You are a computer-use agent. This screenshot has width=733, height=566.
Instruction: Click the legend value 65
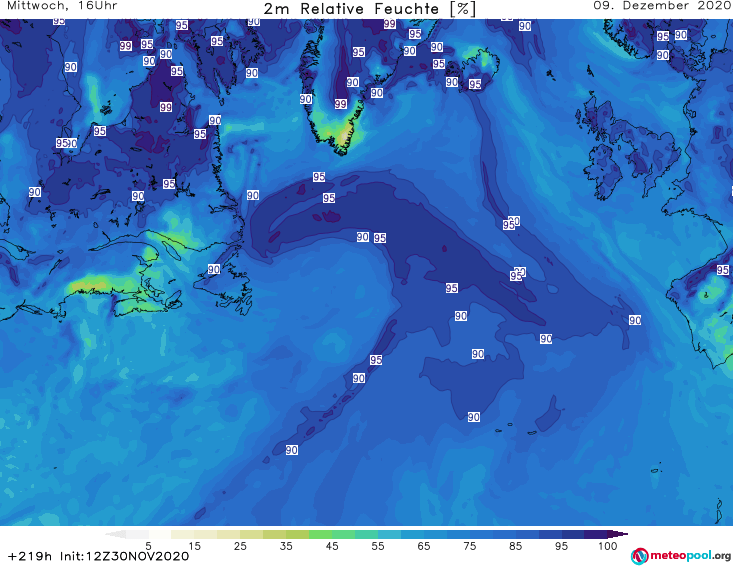424,545
